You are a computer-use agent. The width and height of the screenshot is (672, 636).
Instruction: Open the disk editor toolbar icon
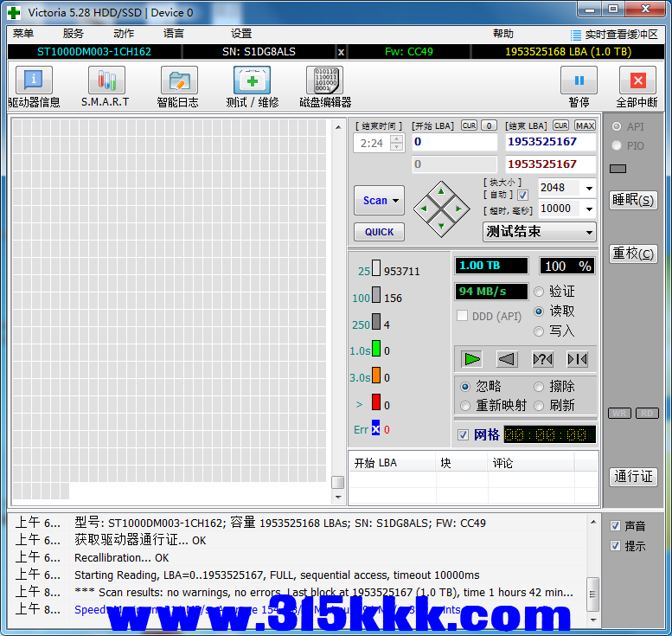point(325,80)
